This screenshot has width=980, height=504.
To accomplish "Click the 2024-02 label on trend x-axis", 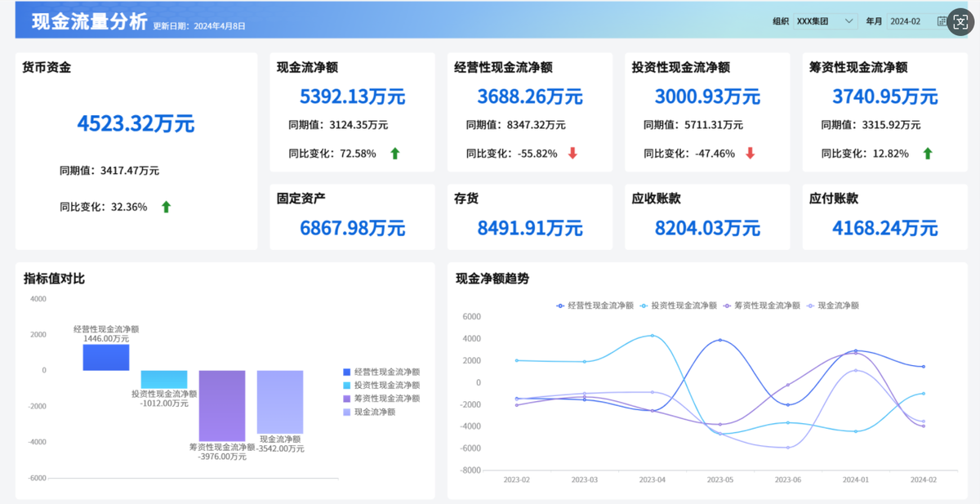I will [923, 480].
